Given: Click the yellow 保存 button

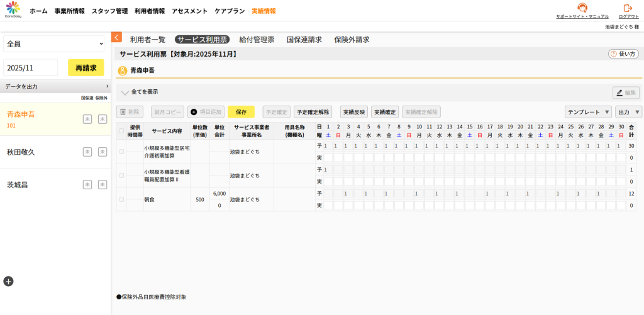Looking at the screenshot, I should pyautogui.click(x=241, y=112).
